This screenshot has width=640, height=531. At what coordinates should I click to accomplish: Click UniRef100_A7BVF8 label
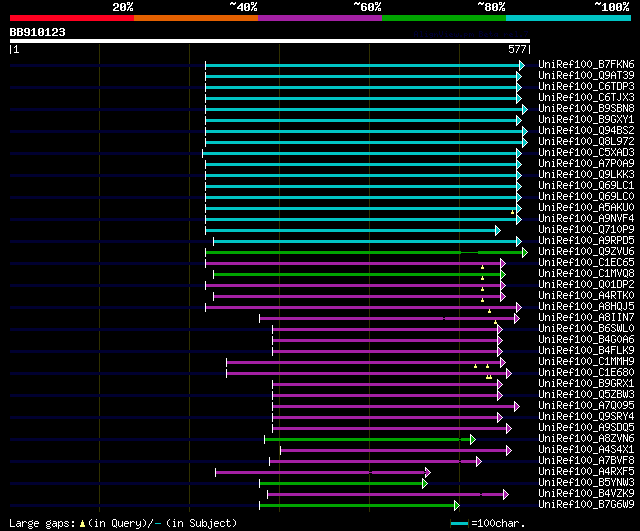pyautogui.click(x=586, y=461)
